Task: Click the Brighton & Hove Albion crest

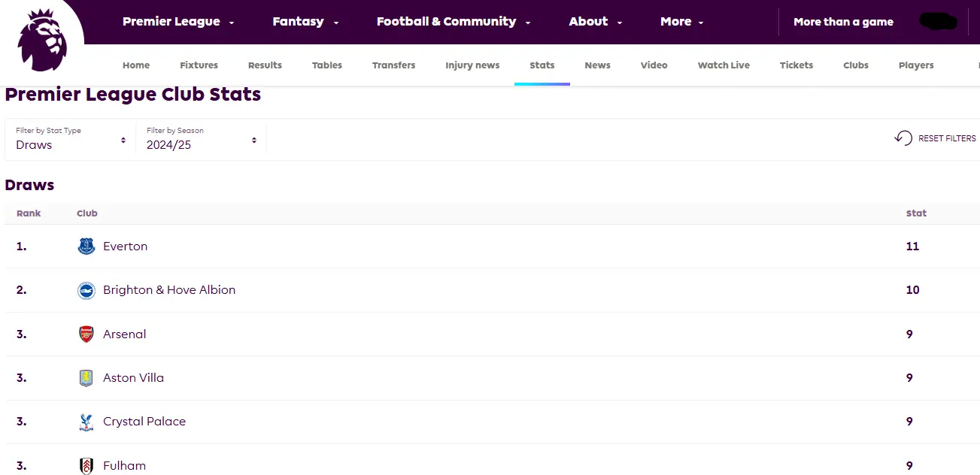Action: pyautogui.click(x=86, y=291)
